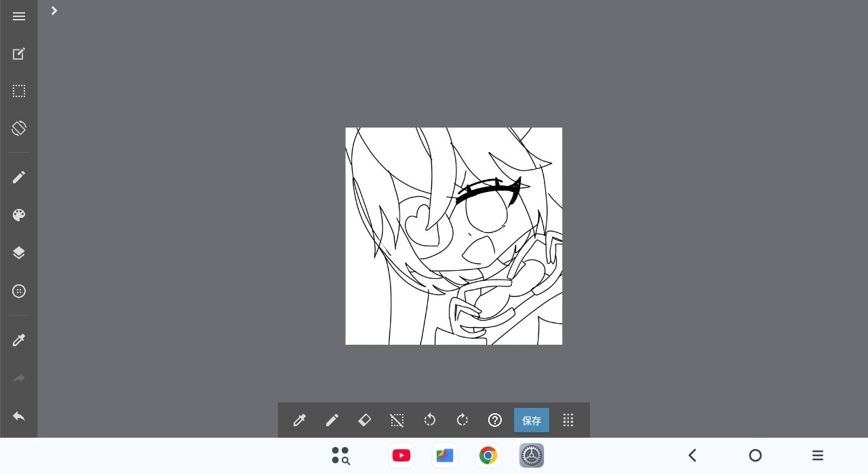Deselect using the crossed-out selection icon
868x473 pixels.
pyautogui.click(x=397, y=420)
